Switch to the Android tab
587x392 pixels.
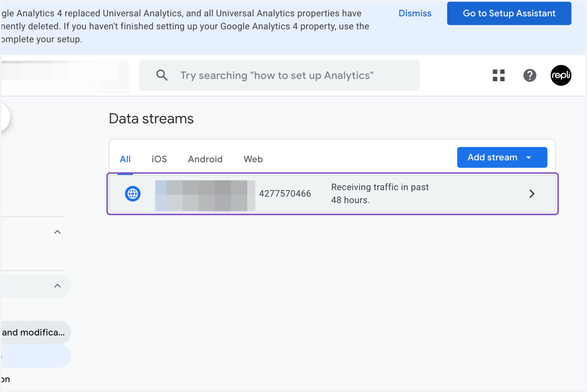point(205,159)
